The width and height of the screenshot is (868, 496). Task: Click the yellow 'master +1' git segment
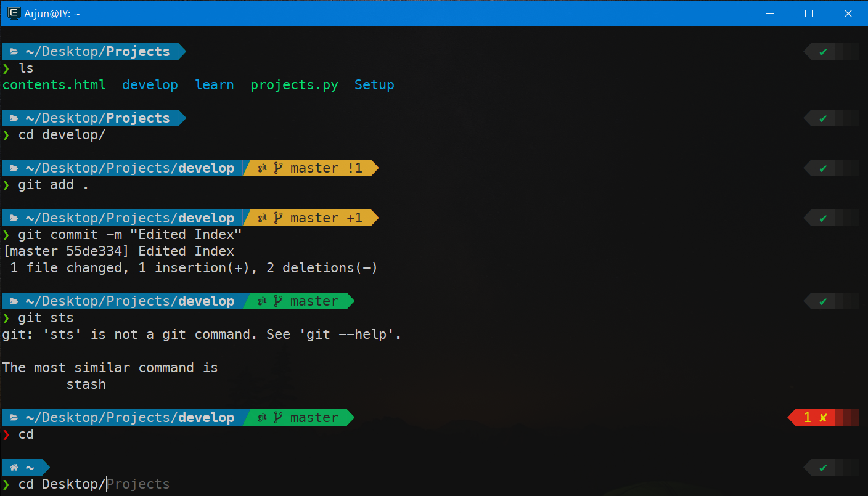[x=310, y=218]
